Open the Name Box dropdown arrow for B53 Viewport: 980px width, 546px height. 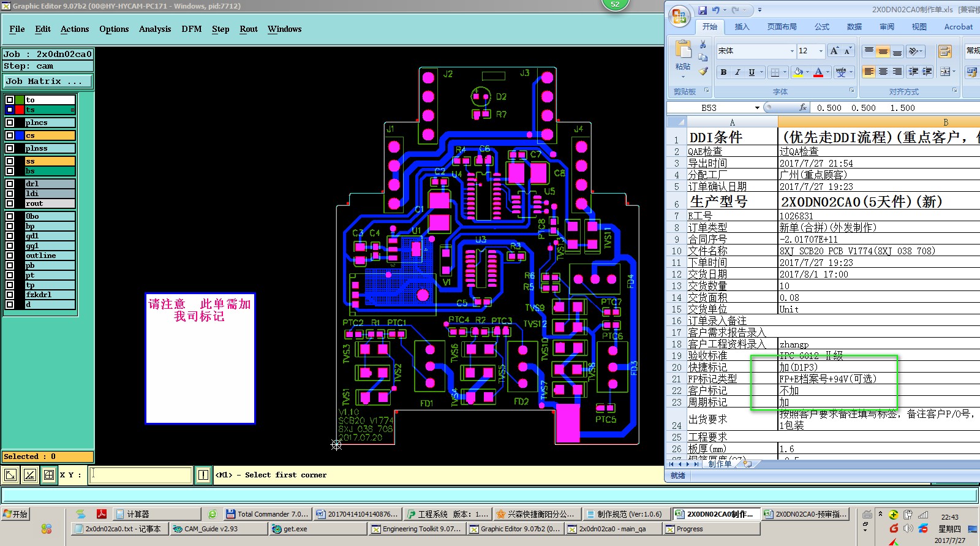coord(757,108)
